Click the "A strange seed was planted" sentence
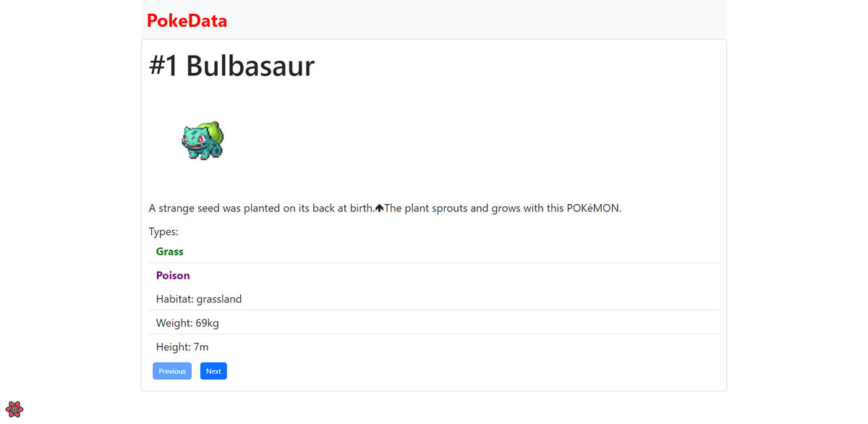Image resolution: width=868 pixels, height=424 pixels. tap(262, 208)
